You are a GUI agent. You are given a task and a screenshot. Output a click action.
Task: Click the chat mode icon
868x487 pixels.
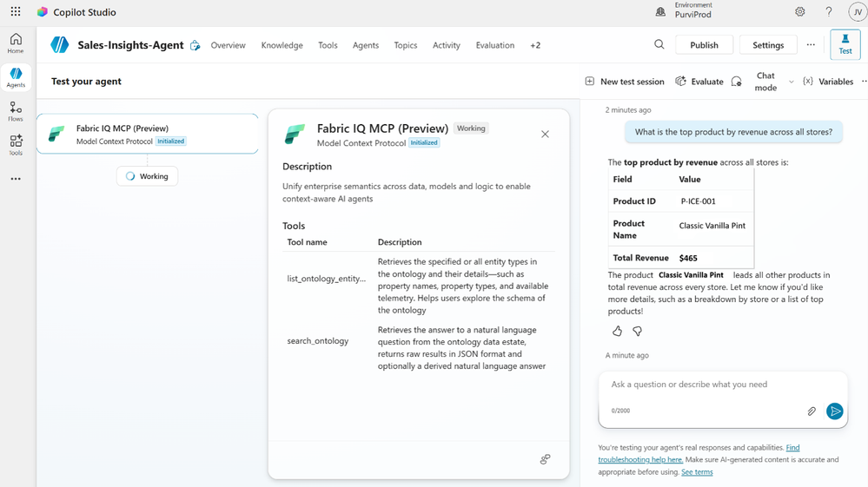click(x=736, y=82)
